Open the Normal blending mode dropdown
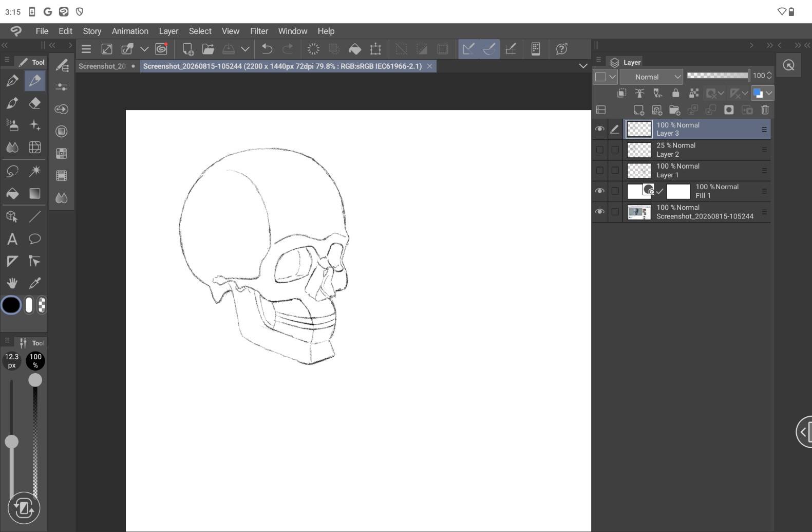This screenshot has height=532, width=812. [651, 77]
